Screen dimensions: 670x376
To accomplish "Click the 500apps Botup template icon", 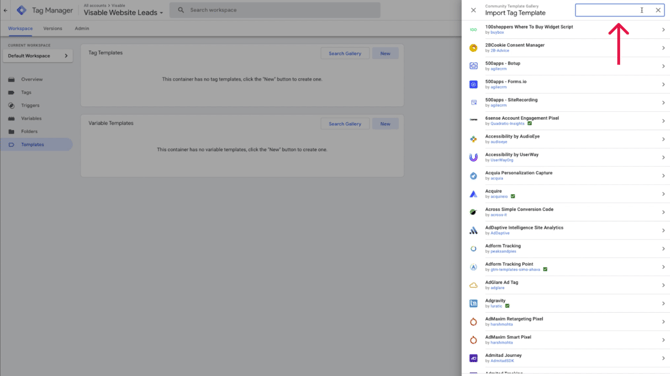I will pos(473,66).
